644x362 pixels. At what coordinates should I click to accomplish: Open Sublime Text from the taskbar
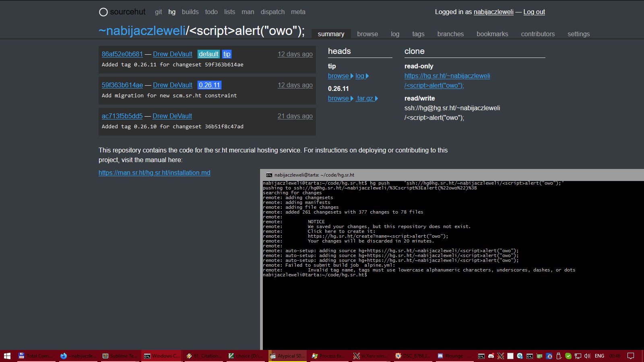click(120, 356)
